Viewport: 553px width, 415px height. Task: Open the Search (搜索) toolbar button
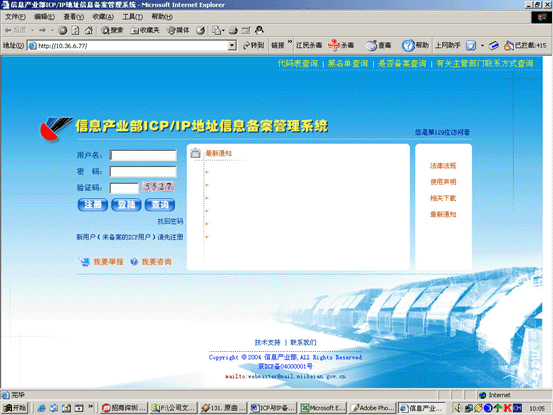point(112,30)
